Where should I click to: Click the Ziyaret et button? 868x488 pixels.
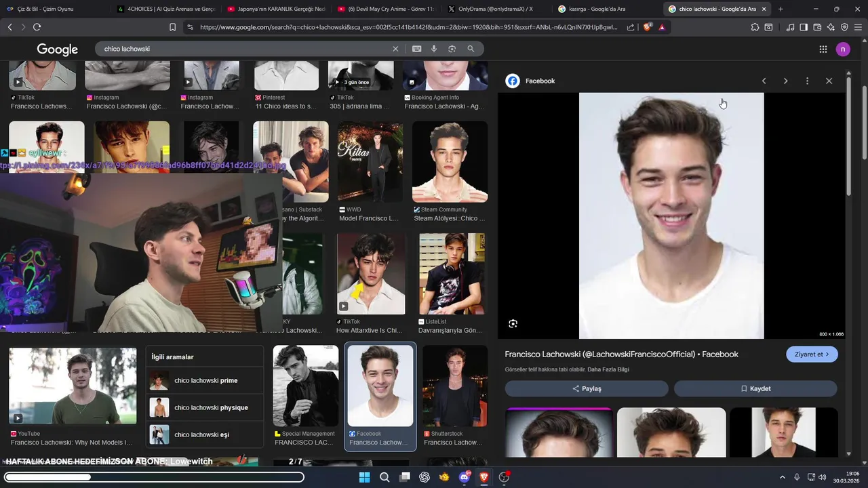coord(812,354)
